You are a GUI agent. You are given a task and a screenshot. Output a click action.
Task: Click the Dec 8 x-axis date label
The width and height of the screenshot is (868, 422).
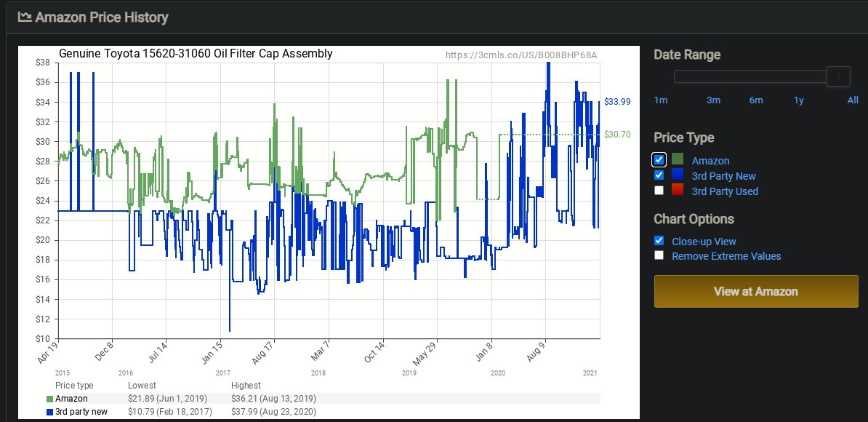(x=103, y=352)
